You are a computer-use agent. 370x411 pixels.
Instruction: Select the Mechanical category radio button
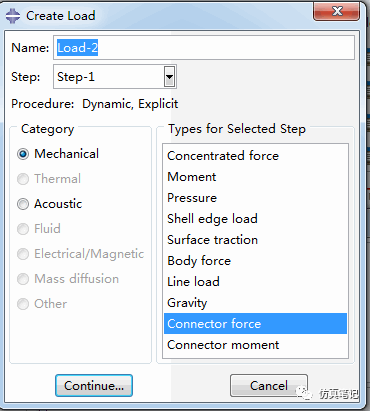click(x=23, y=154)
